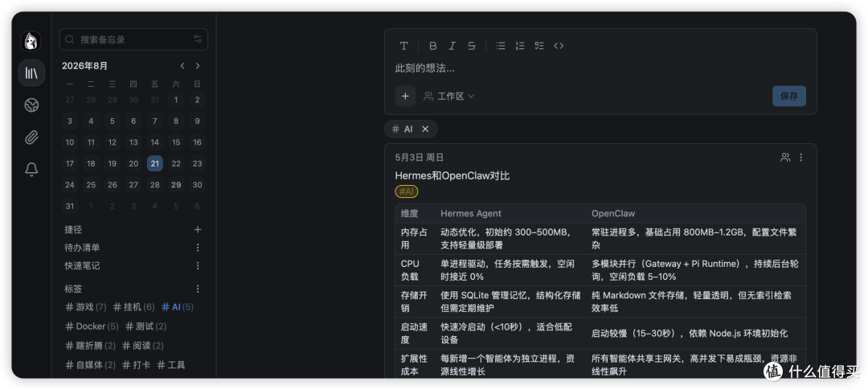
Task: Click the #AI tag inside the memo
Action: 407,191
